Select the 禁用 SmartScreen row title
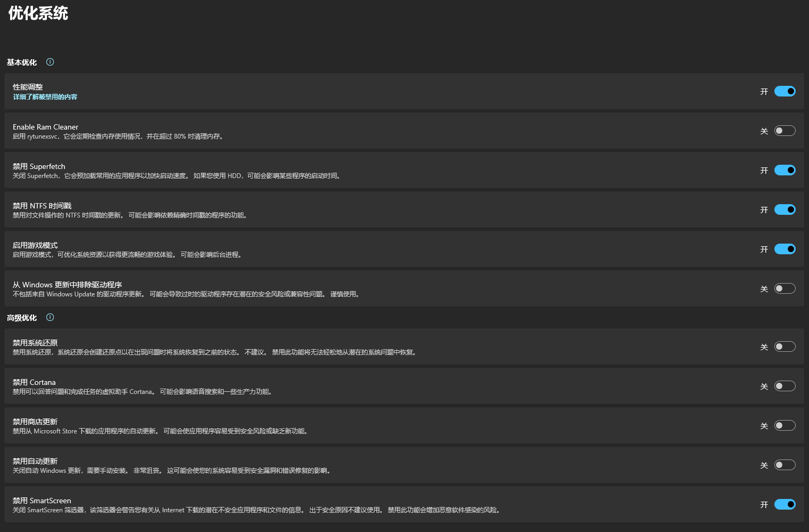This screenshot has height=532, width=809. coord(42,501)
